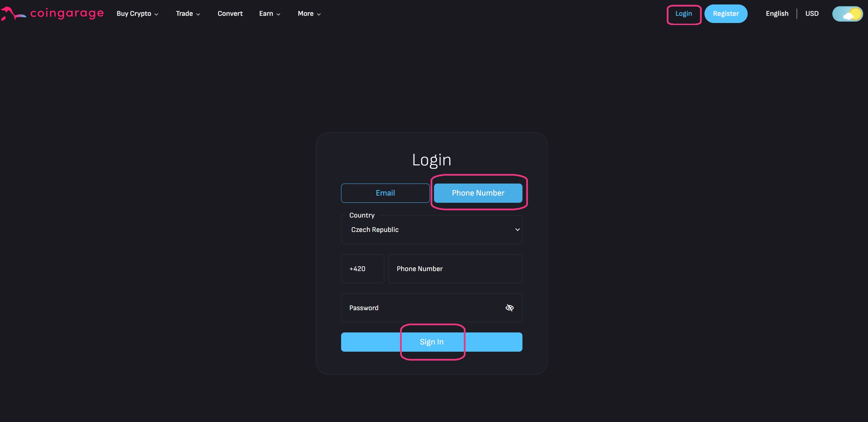Click the Register button
This screenshot has height=422, width=868.
point(726,14)
